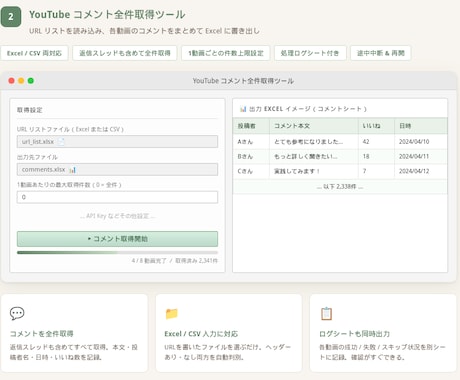Click the 実践してみます！ comment cell
This screenshot has width=460, height=380.
click(314, 171)
